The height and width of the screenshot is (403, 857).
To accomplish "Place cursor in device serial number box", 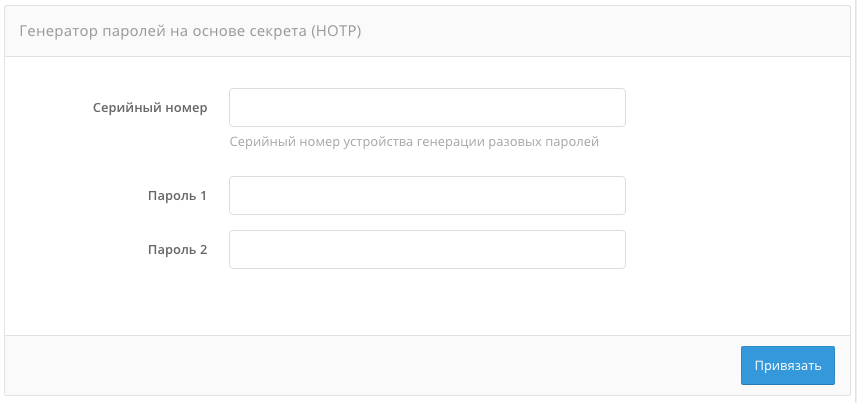I will [427, 108].
